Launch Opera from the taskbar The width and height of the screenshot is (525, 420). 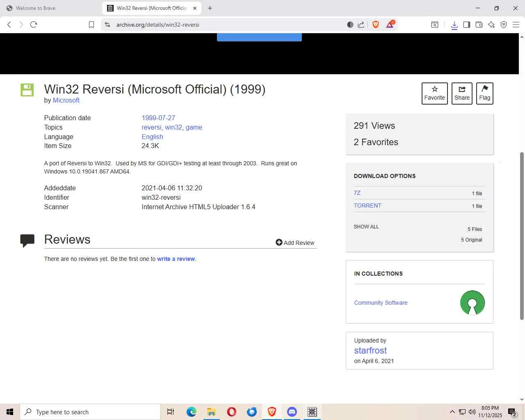point(231,412)
